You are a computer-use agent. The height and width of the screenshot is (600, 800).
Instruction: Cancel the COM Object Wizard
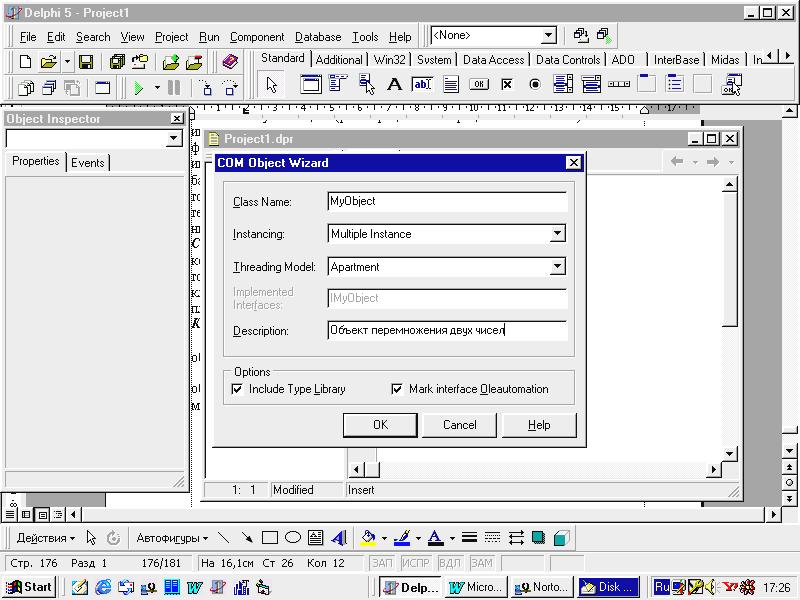pos(459,425)
